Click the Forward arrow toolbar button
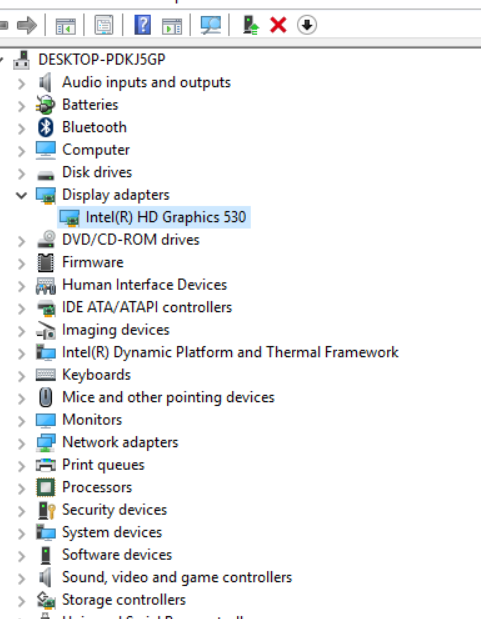Screen dimensions: 481x619 coord(27,25)
